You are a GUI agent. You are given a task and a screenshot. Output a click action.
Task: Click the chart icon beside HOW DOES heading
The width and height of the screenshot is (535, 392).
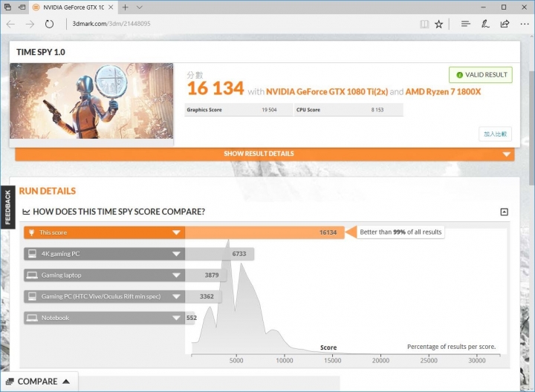26,212
